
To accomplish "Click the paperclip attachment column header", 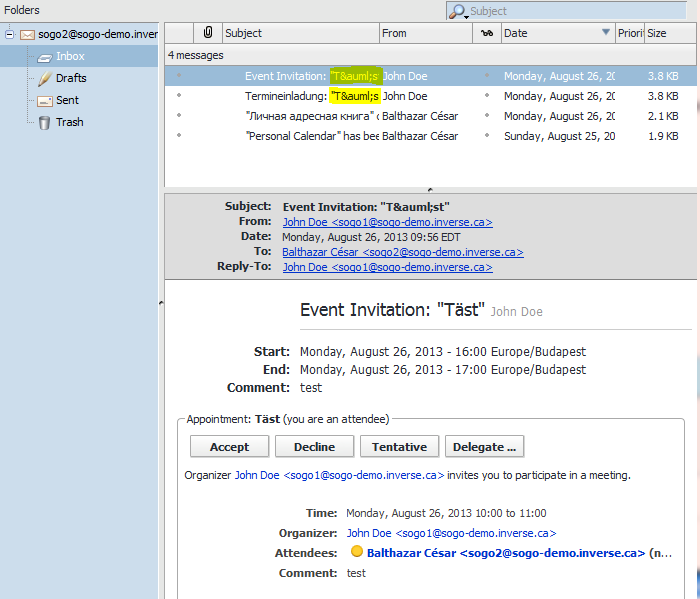I will [x=207, y=33].
